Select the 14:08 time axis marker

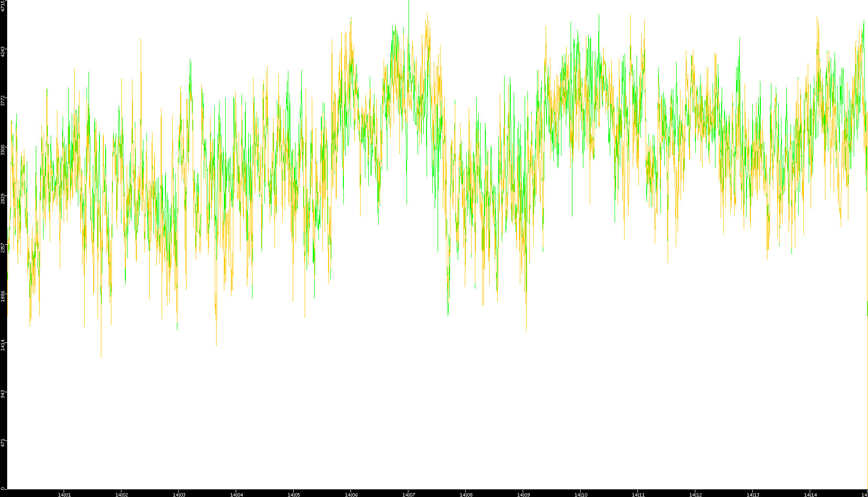tap(466, 494)
